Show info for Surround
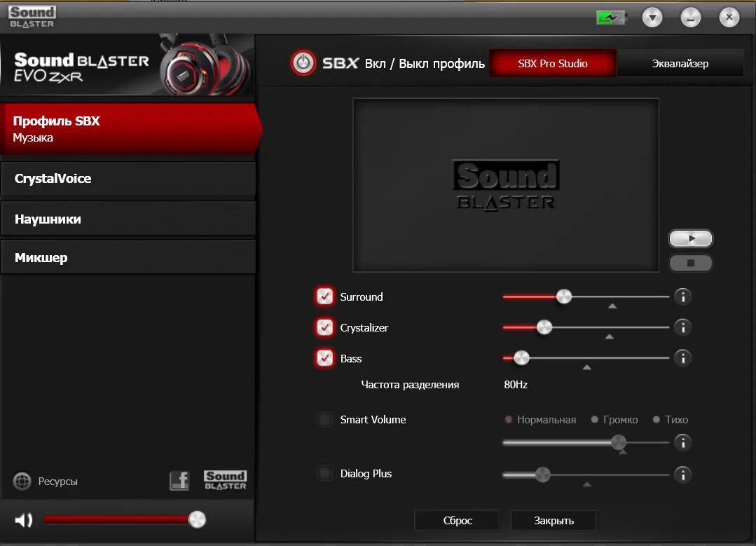The height and width of the screenshot is (546, 756). tap(682, 296)
